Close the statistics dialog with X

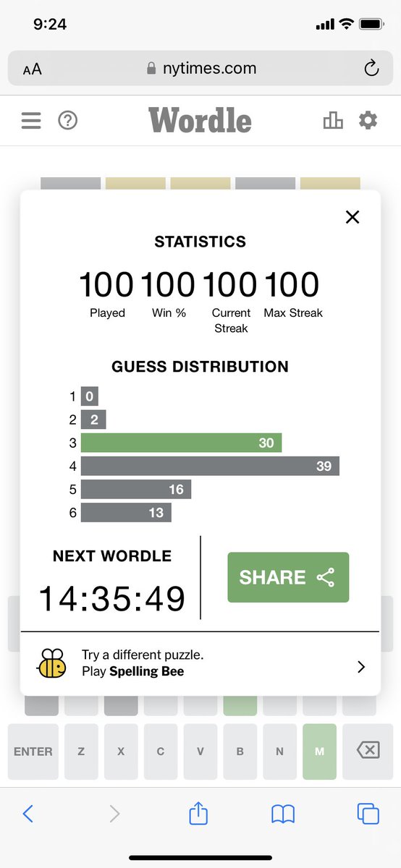click(353, 216)
